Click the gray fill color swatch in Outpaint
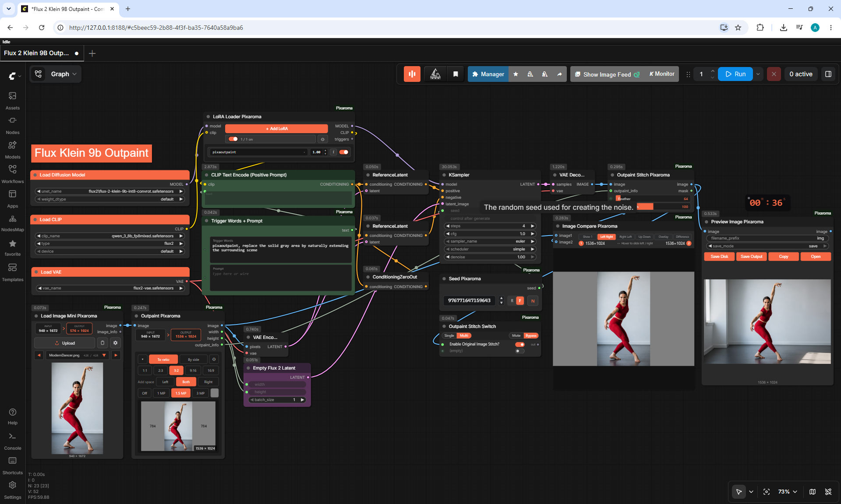 [x=215, y=393]
